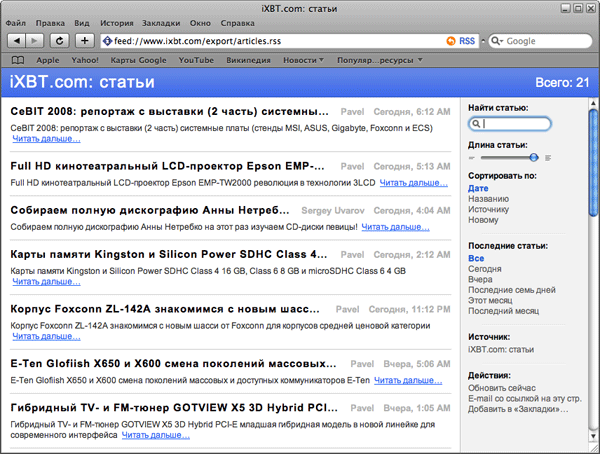
Task: Click the scrollbar down arrow
Action: [593, 436]
